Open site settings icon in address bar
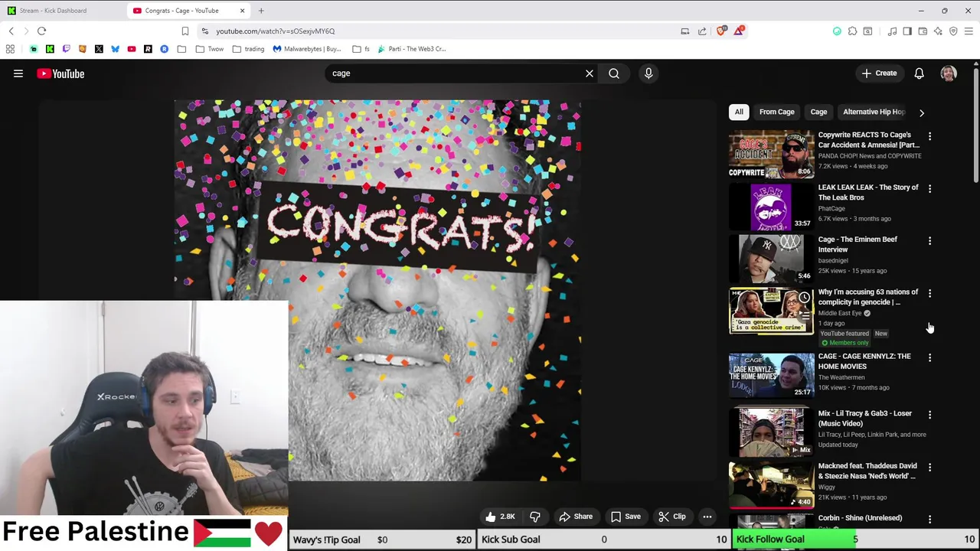This screenshot has height=551, width=980. [x=204, y=31]
